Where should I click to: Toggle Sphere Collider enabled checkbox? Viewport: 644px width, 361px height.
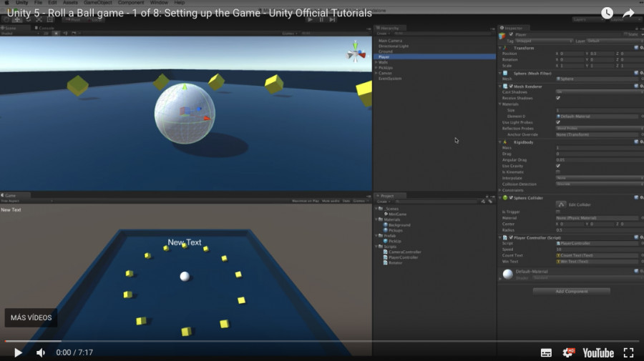click(x=511, y=198)
